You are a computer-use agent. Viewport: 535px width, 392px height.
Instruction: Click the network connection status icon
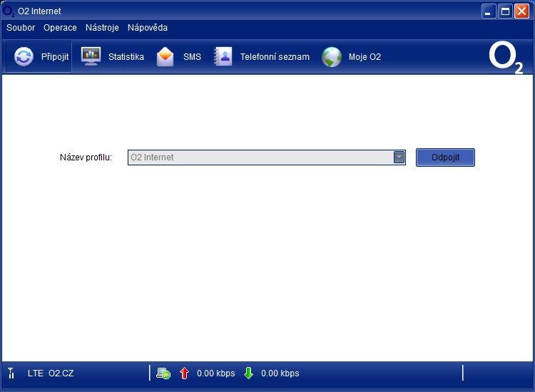click(x=163, y=373)
